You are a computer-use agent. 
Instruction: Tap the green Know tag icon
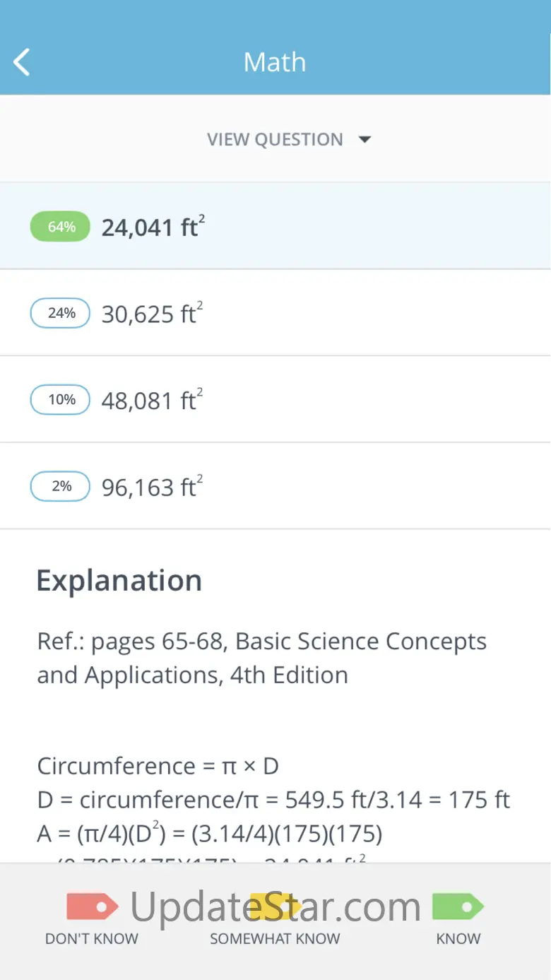point(458,907)
